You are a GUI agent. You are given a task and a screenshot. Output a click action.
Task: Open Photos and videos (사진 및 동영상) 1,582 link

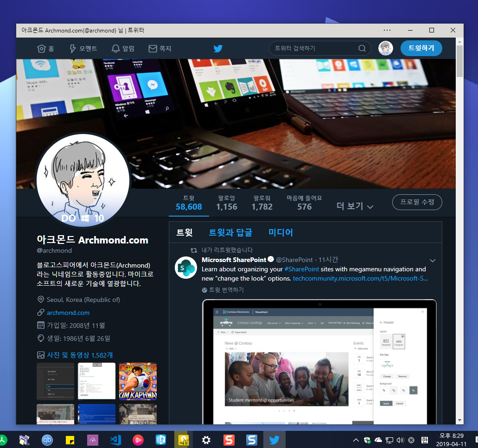coord(80,355)
